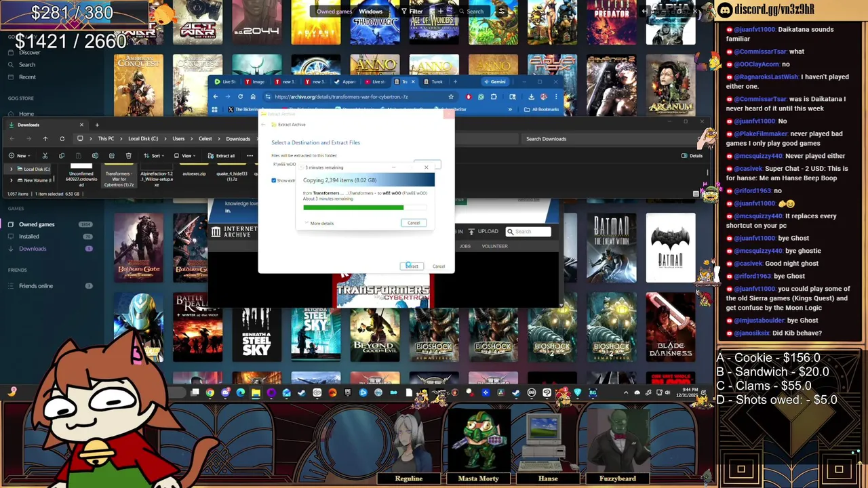This screenshot has height=488, width=868.
Task: Click Copy icon in File Explorer toolbar
Action: tap(62, 156)
